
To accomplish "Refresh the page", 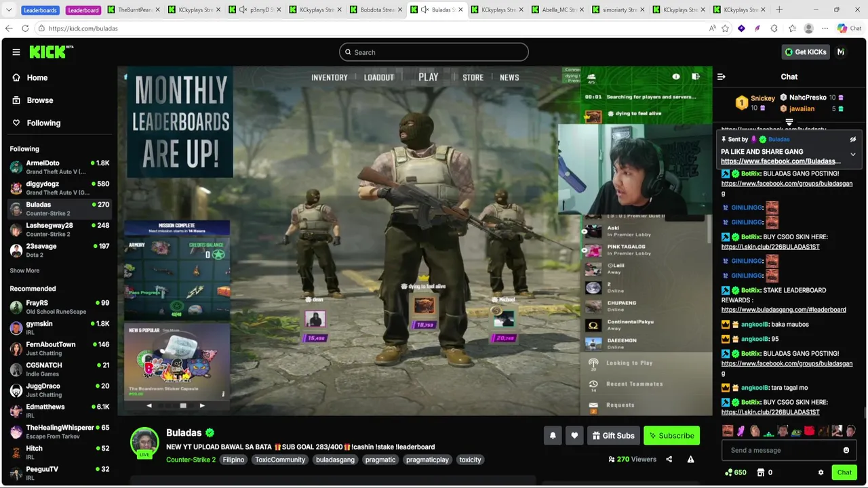I will (x=25, y=28).
